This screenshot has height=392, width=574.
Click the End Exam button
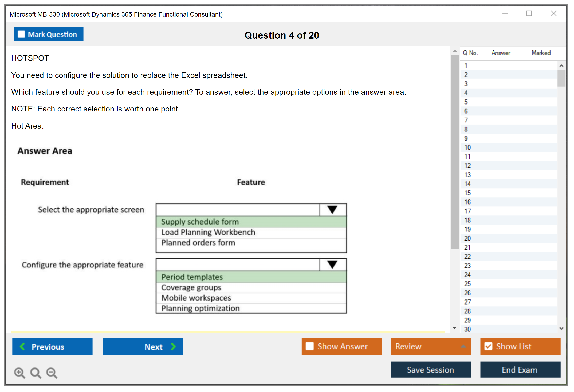pyautogui.click(x=520, y=370)
